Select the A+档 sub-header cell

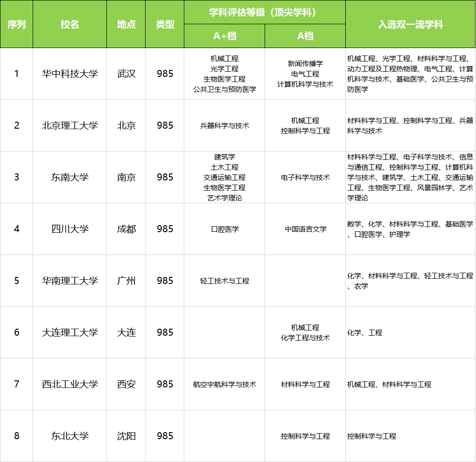(224, 36)
